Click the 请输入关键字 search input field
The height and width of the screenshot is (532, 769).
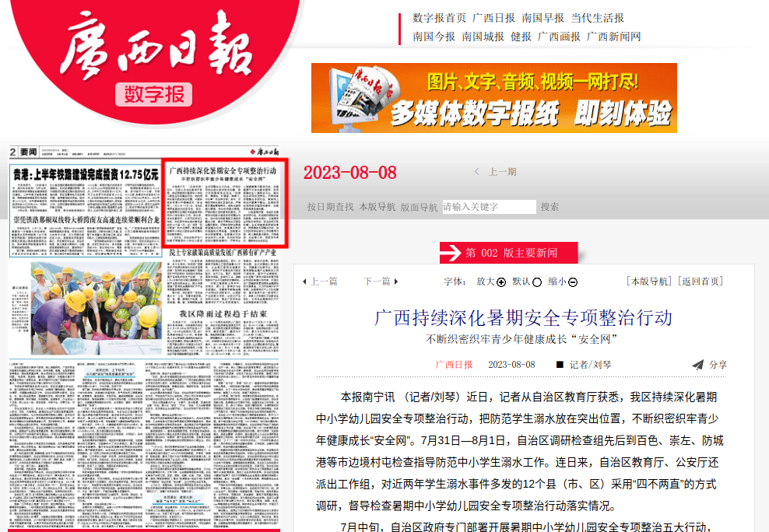(489, 207)
